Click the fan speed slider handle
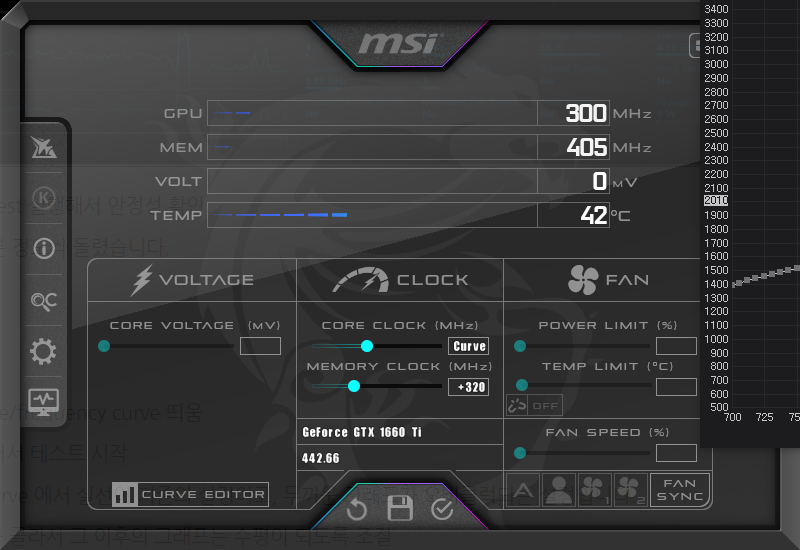 coord(520,453)
